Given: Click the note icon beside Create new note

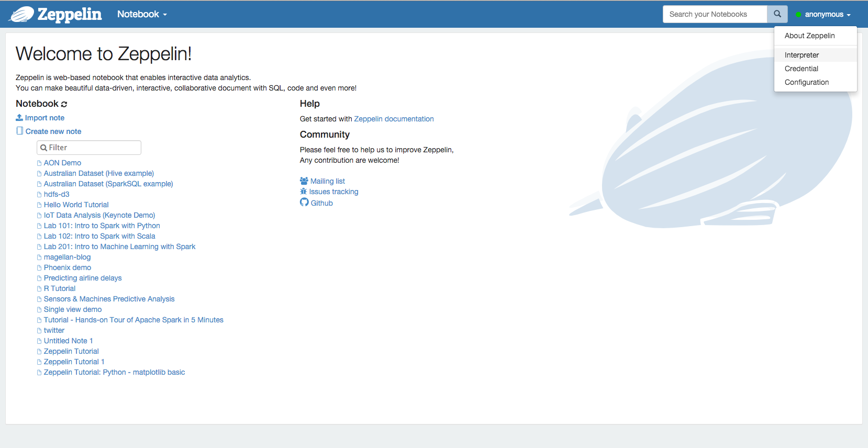Looking at the screenshot, I should tap(19, 131).
